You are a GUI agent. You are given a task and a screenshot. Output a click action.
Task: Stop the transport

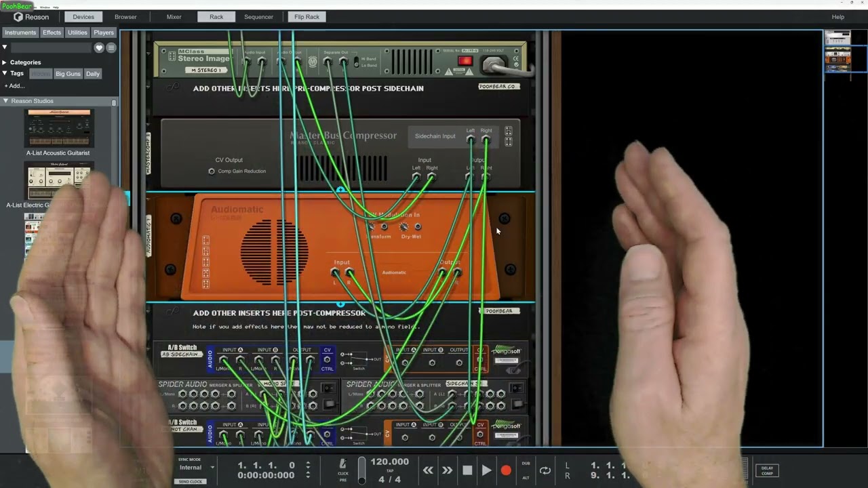[467, 470]
